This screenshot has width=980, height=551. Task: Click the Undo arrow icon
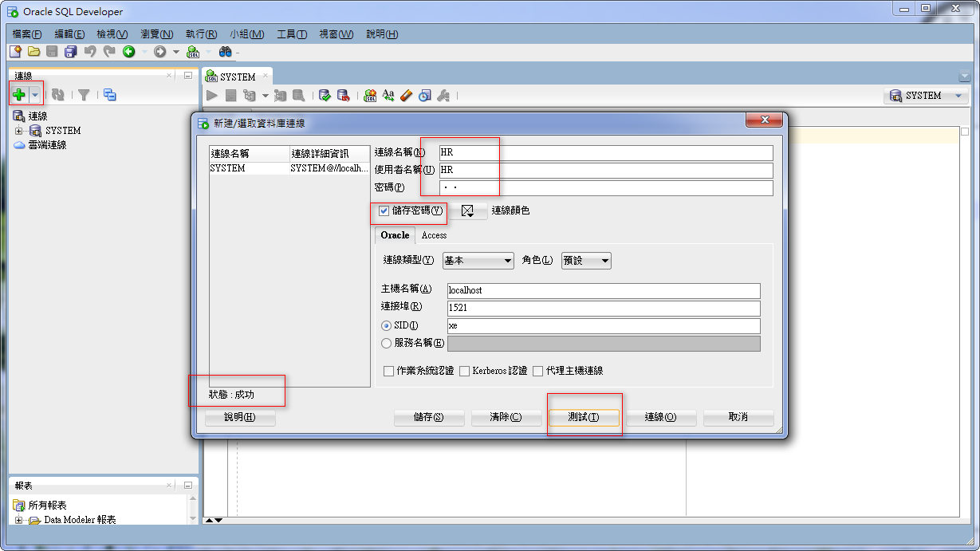point(89,51)
